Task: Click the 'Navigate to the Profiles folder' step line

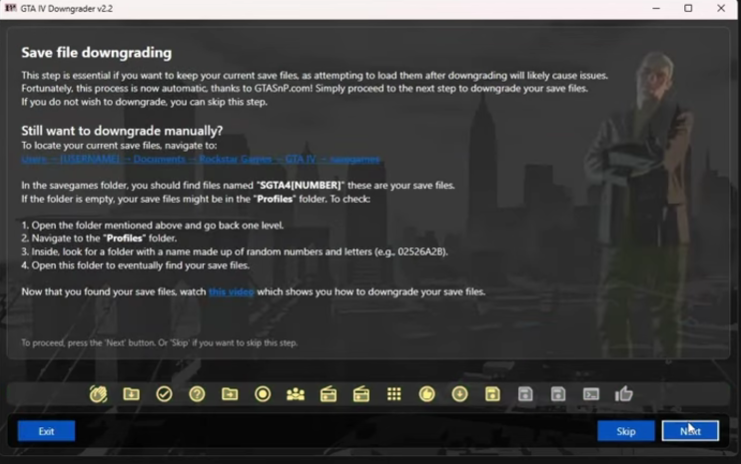Action: (99, 238)
